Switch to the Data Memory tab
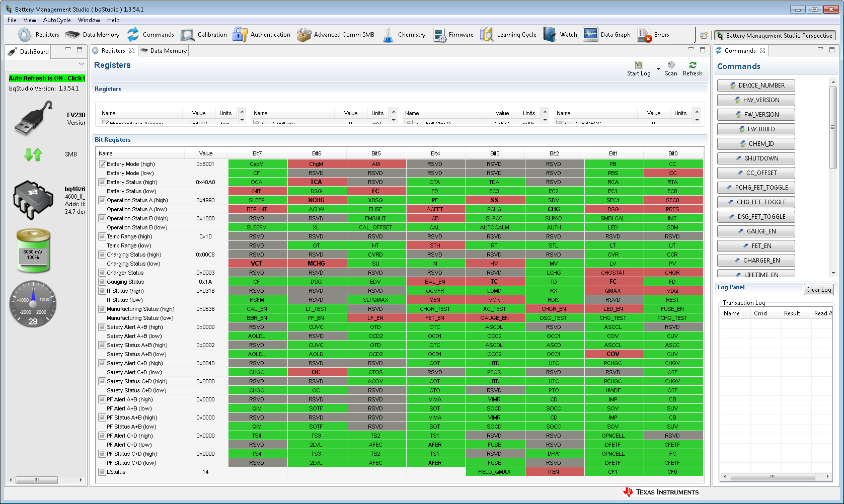The height and width of the screenshot is (504, 844). [x=164, y=51]
